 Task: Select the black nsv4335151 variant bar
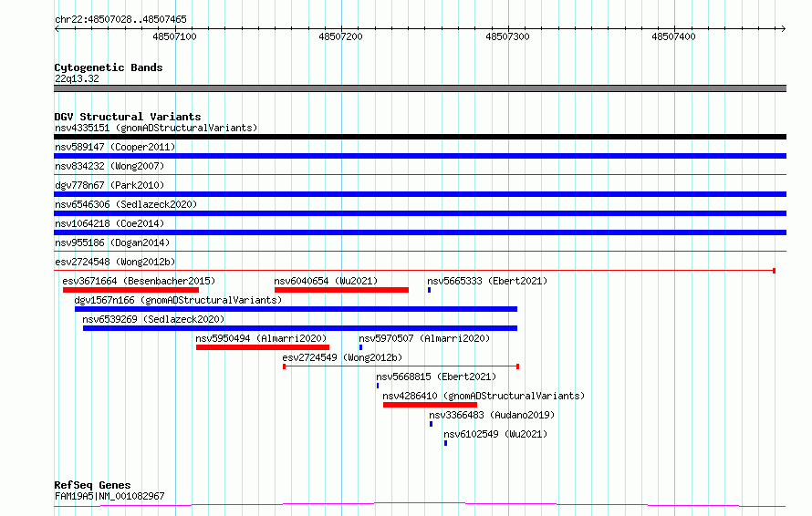click(420, 137)
